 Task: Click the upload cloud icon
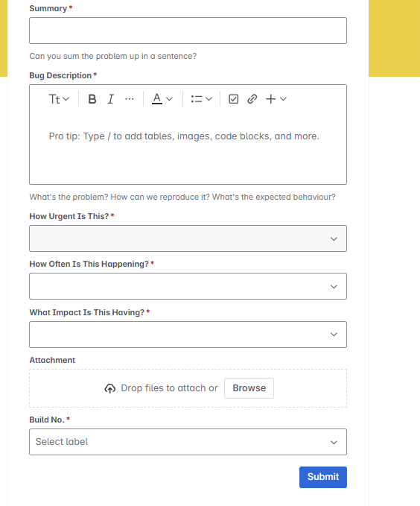(x=110, y=388)
